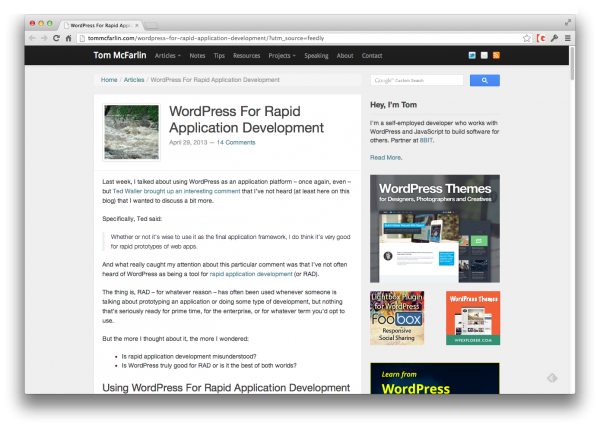Click the Google Custom Search field
This screenshot has height=428, width=600.
click(417, 80)
